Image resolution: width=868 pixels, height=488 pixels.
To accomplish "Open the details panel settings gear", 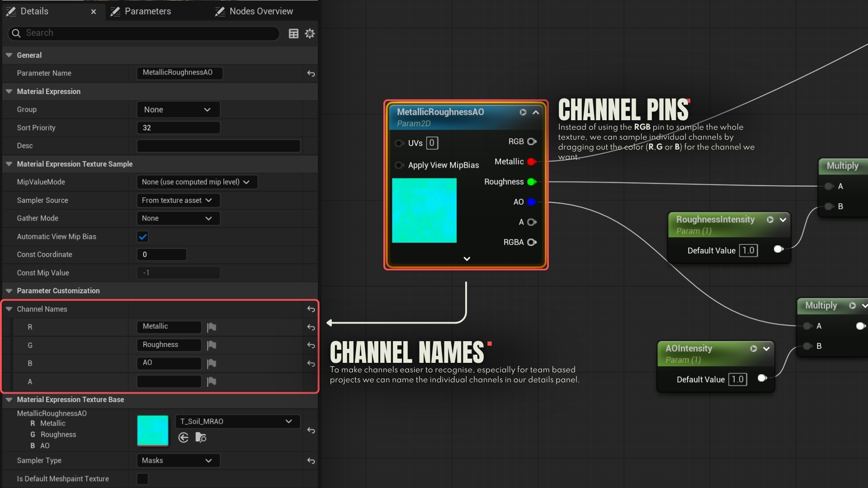I will tap(310, 33).
